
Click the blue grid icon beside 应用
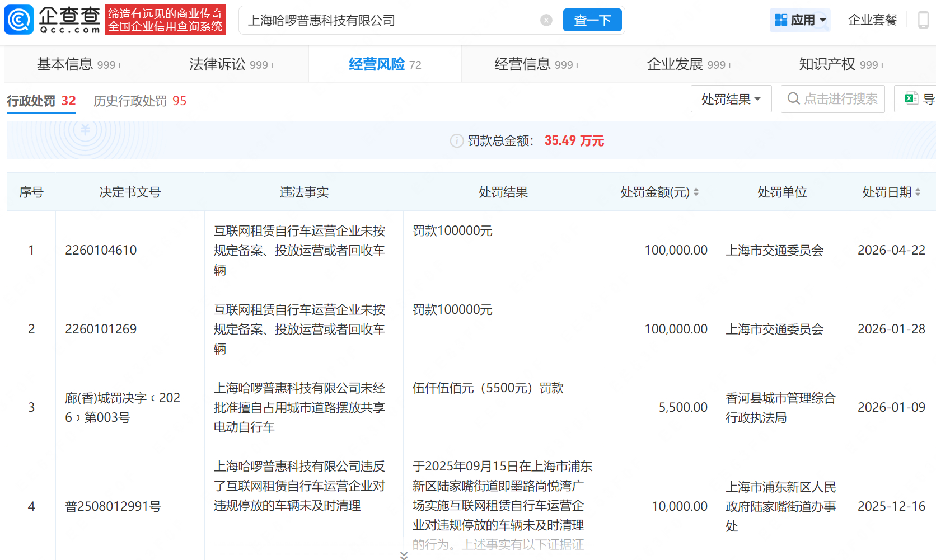tap(781, 19)
